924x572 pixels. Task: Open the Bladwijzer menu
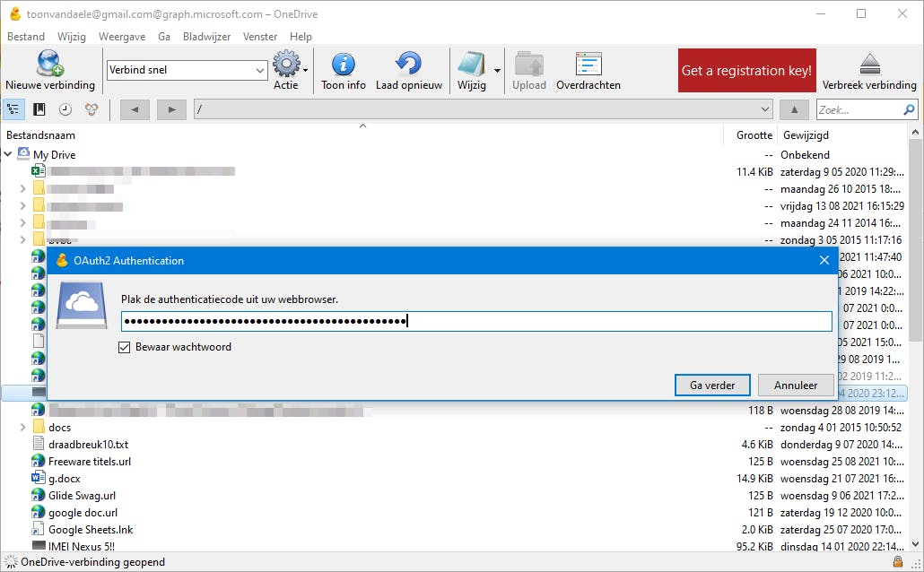pyautogui.click(x=207, y=37)
